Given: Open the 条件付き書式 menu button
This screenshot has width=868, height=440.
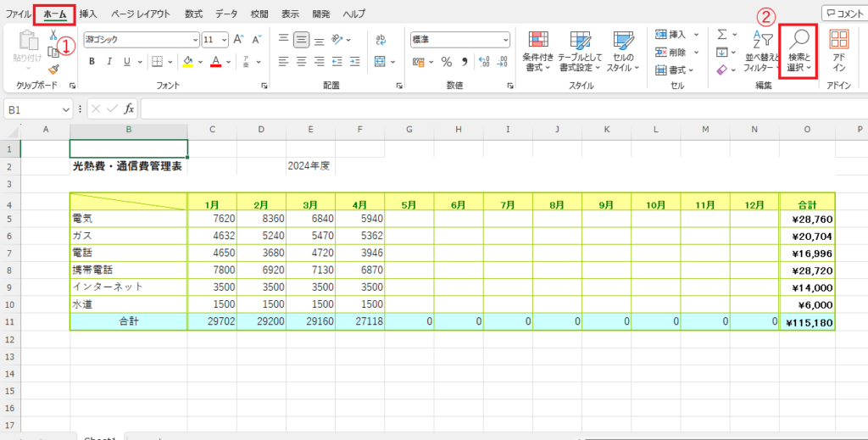Looking at the screenshot, I should [538, 51].
